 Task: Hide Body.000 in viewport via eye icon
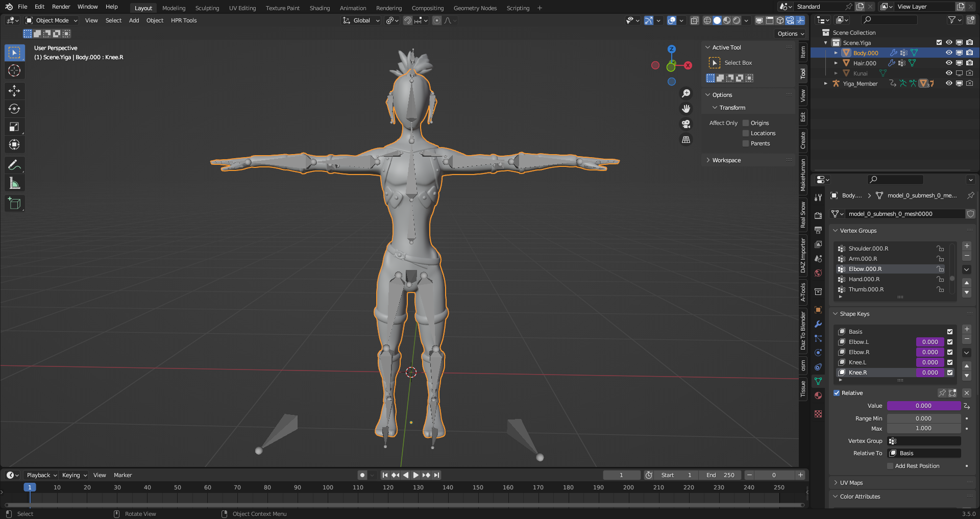tap(949, 53)
